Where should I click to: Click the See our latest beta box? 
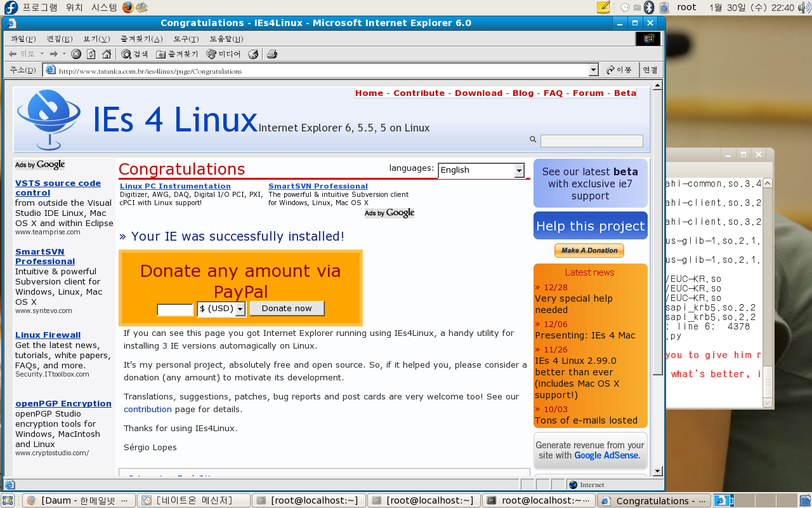pyautogui.click(x=591, y=184)
